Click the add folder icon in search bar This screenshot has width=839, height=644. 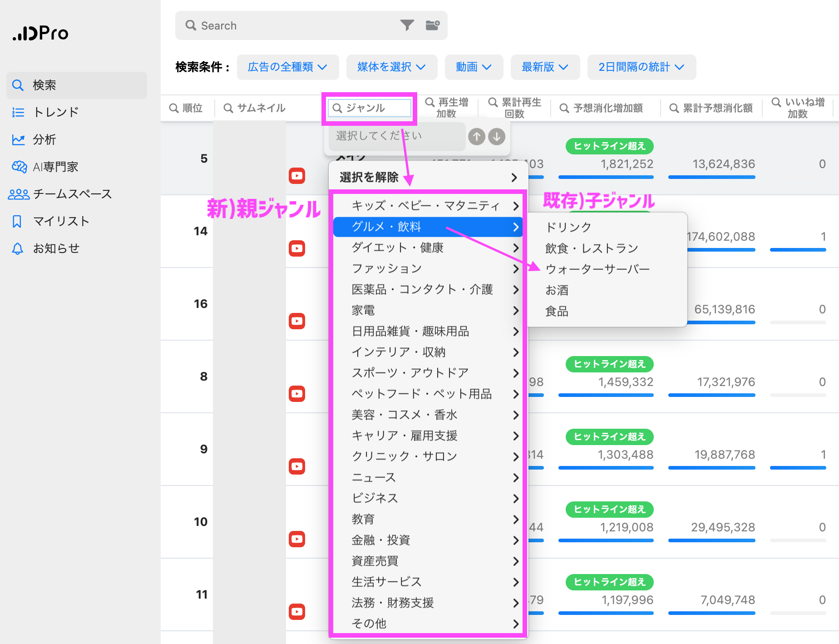(432, 25)
